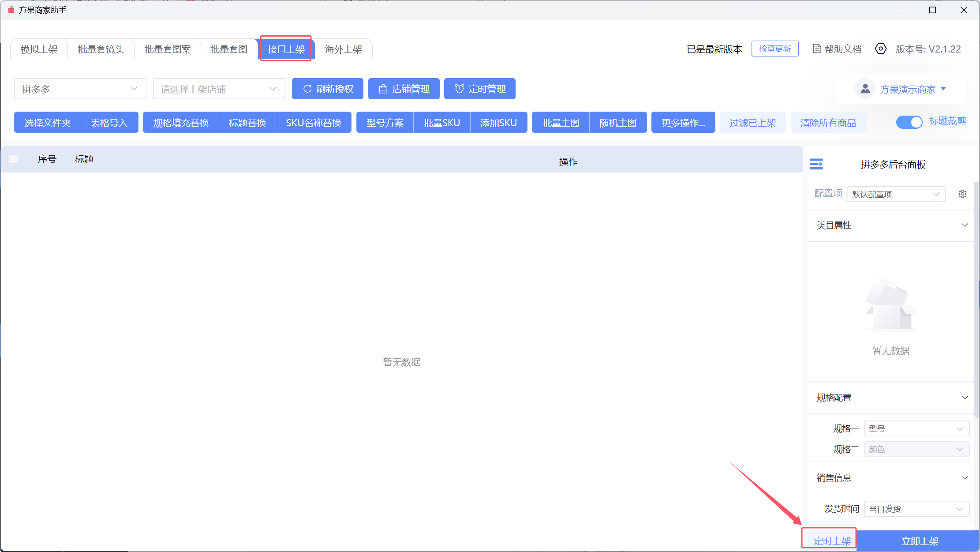The image size is (980, 552).
Task: Click the 定时上架 button
Action: click(832, 541)
